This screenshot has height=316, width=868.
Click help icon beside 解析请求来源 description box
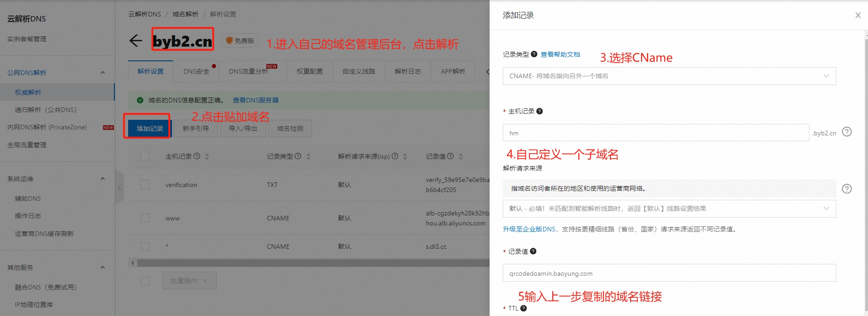pos(847,189)
